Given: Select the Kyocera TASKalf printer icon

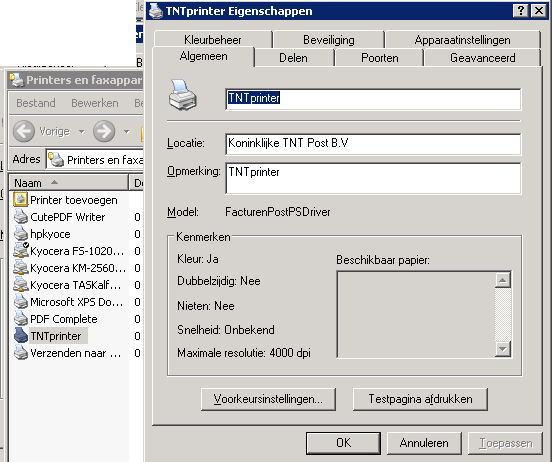Looking at the screenshot, I should coord(20,285).
